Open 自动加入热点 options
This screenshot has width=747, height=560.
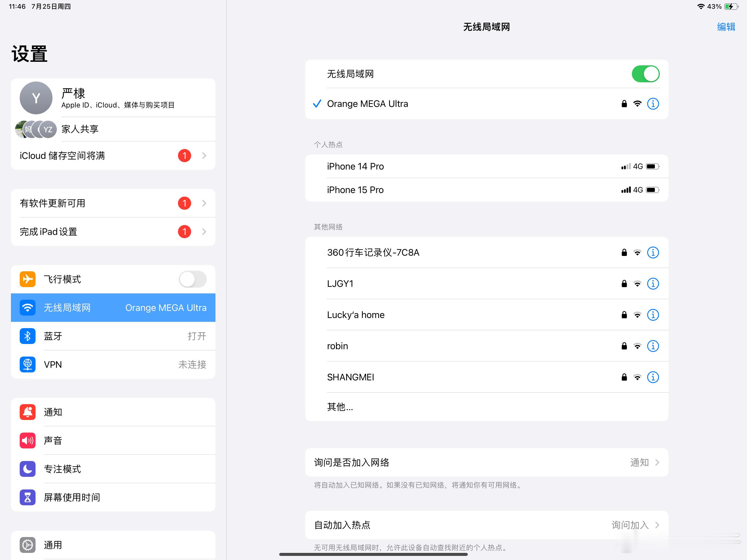[486, 525]
